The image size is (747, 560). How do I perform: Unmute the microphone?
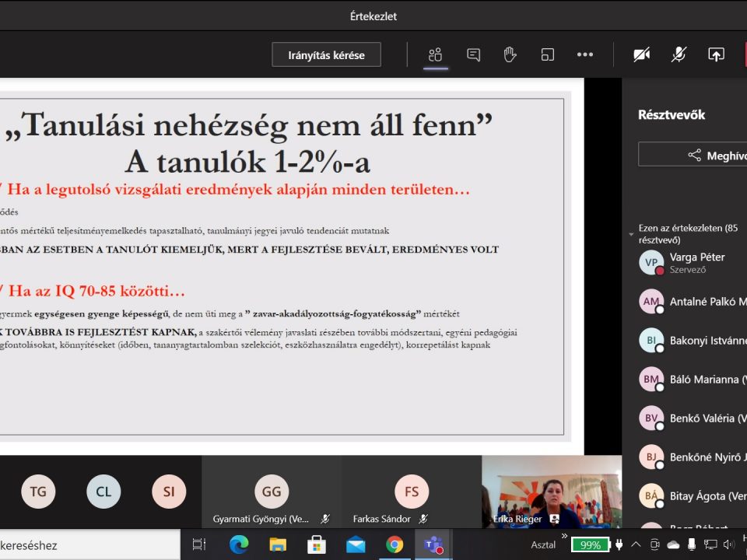tap(679, 54)
